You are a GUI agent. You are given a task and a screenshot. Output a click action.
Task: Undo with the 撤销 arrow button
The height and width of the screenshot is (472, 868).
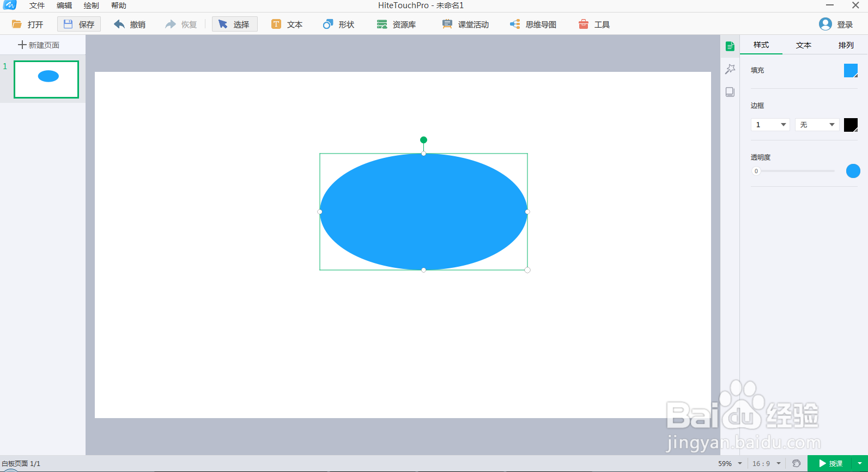pos(130,24)
